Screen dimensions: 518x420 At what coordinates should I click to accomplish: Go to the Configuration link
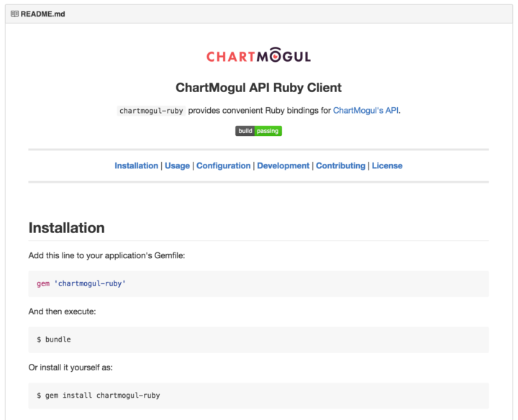(224, 165)
